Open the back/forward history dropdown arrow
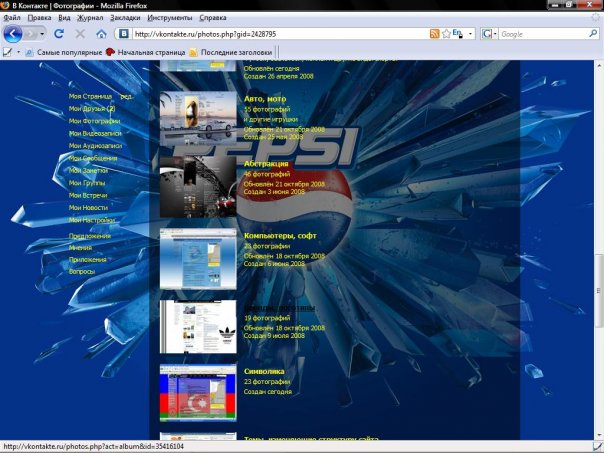 click(x=42, y=34)
